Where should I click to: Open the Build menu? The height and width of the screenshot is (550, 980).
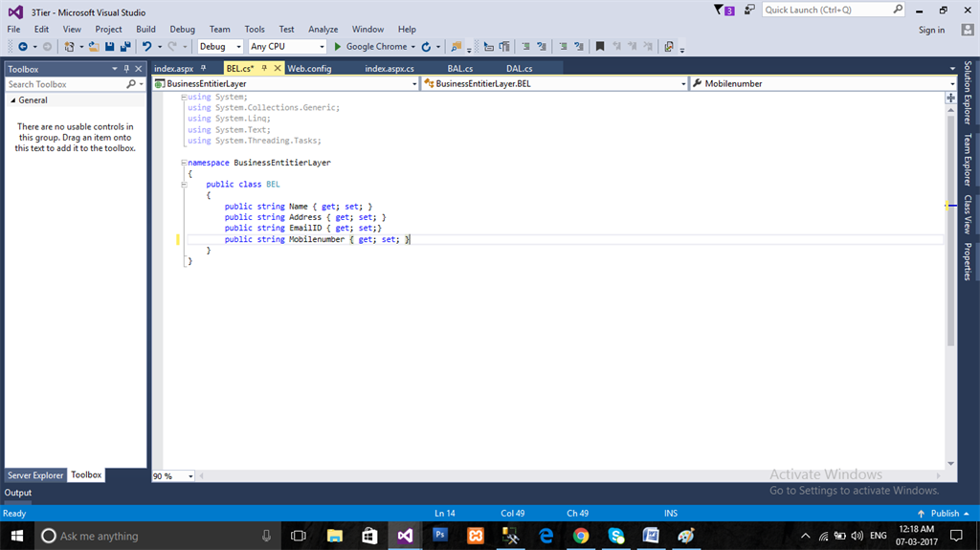[x=145, y=30]
